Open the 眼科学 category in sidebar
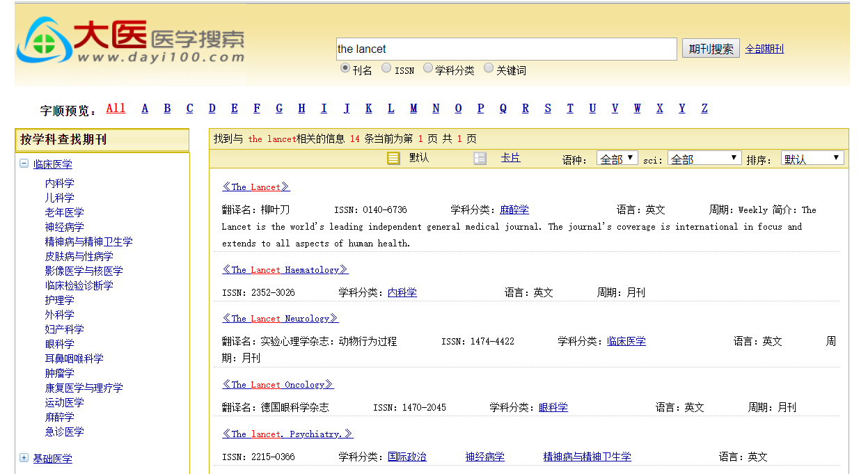 [60, 344]
